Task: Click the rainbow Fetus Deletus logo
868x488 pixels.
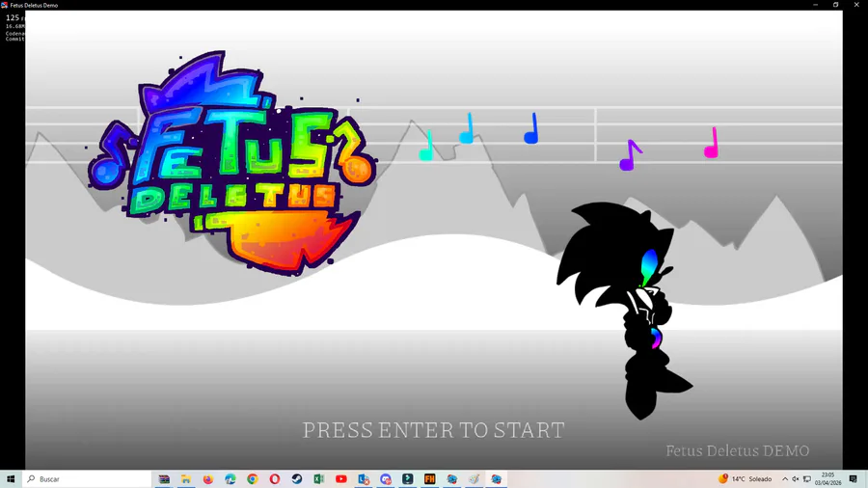Action: click(232, 163)
